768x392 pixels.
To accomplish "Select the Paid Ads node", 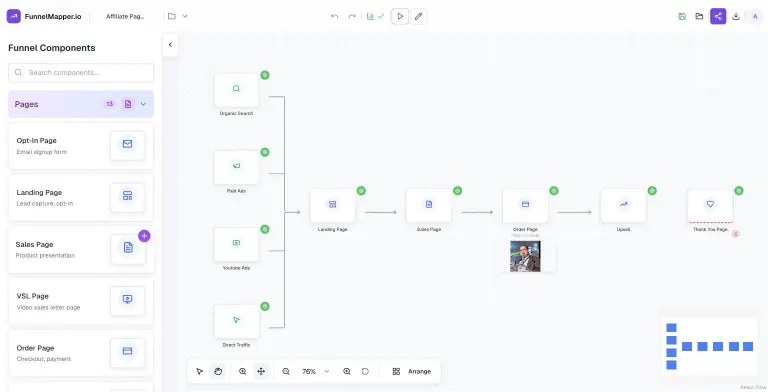I will (x=236, y=167).
